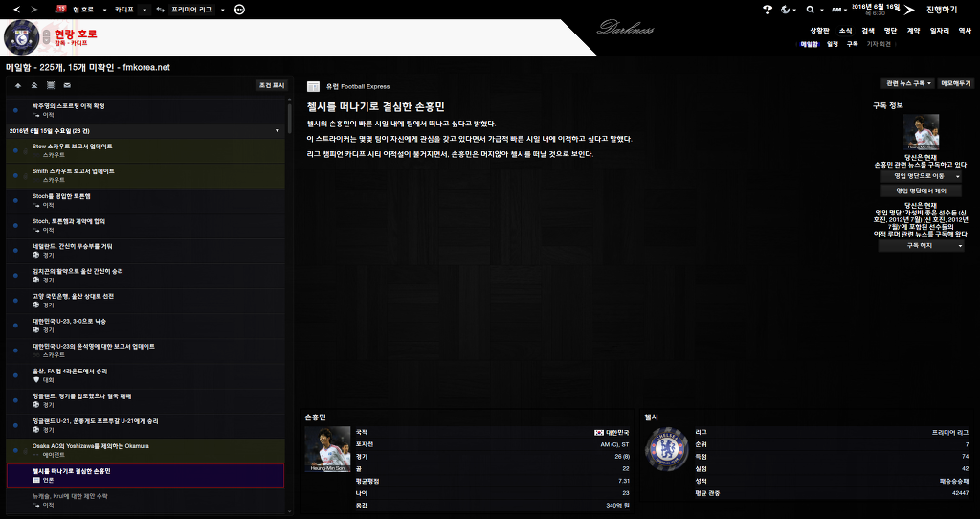
Task: Open the message Stoch, 토튼햄과 계약에 합의
Action: tap(145, 226)
